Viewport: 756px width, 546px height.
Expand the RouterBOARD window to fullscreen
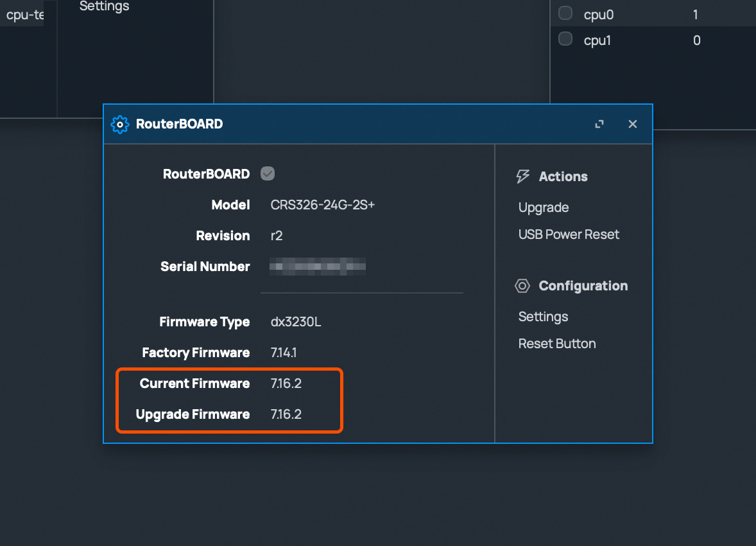point(599,124)
